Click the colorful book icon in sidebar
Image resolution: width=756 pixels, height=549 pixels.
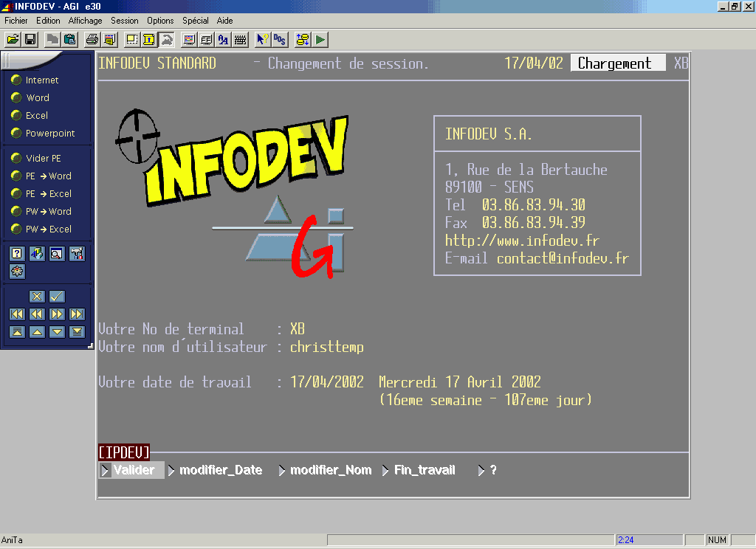click(37, 254)
